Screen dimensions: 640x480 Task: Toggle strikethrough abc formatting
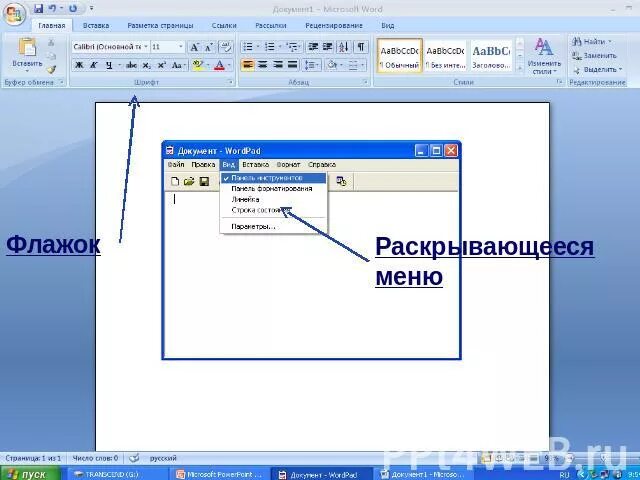click(131, 65)
